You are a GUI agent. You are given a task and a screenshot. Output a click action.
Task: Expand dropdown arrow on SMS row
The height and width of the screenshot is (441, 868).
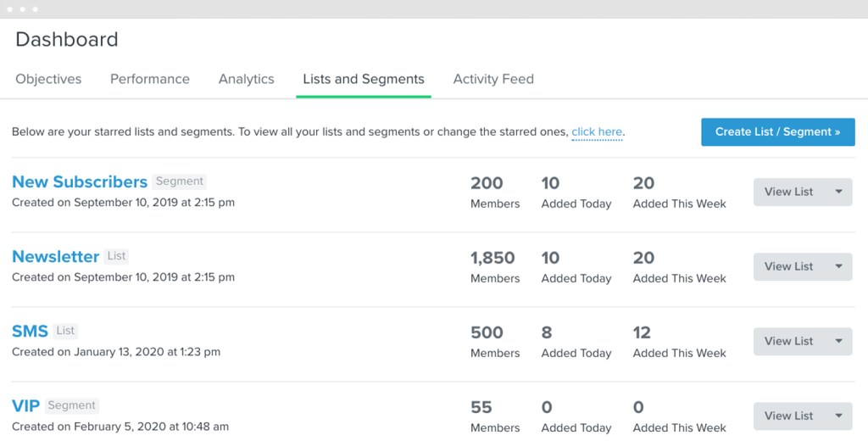(x=838, y=341)
